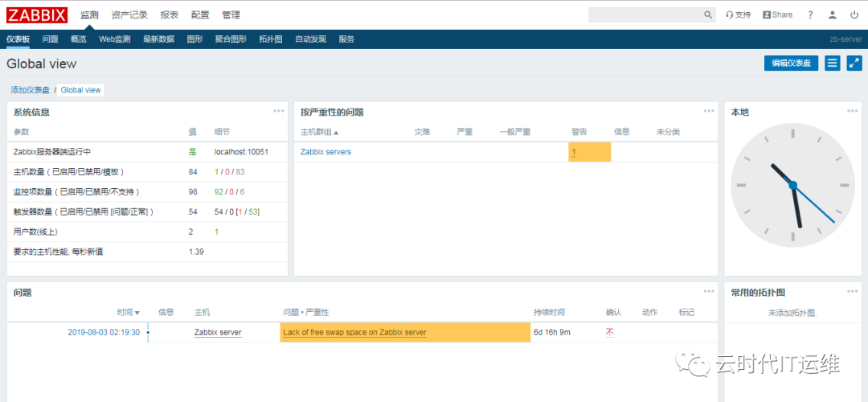Sort by 时间 column header

[129, 312]
